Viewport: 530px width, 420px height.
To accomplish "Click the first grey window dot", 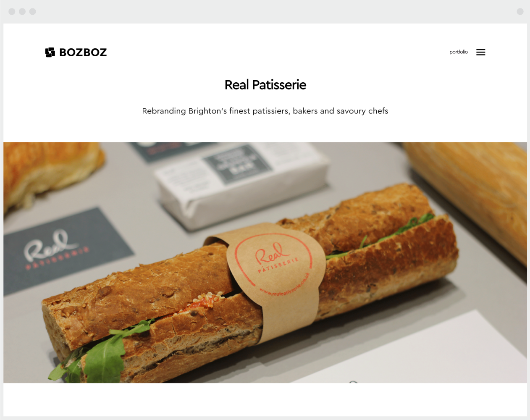I will (12, 12).
